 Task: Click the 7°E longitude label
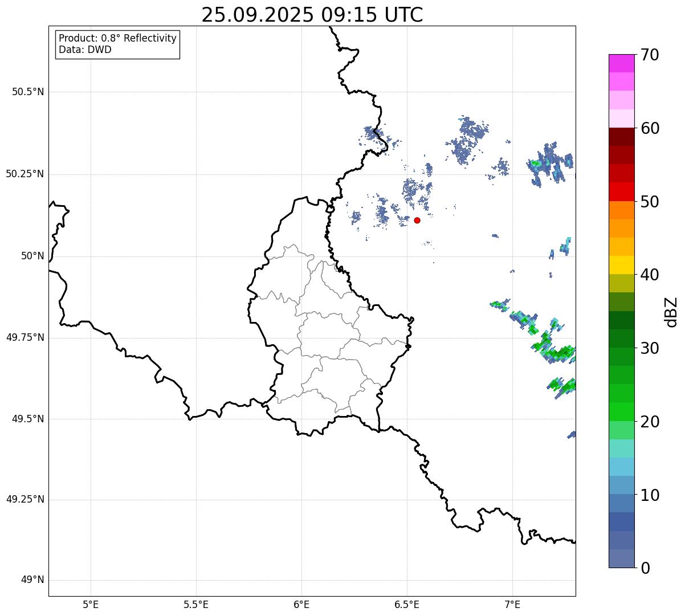[512, 605]
